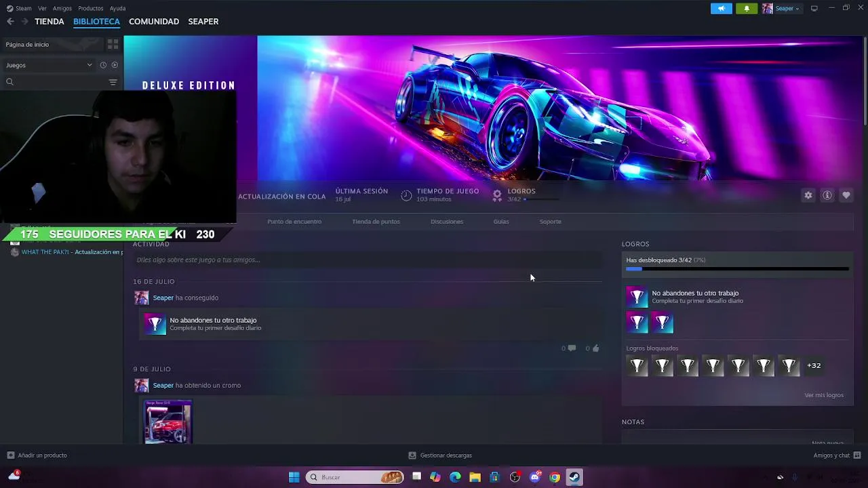Open No abandones trophy in activity feed
Viewport: 868px width, 488px height.
[155, 324]
